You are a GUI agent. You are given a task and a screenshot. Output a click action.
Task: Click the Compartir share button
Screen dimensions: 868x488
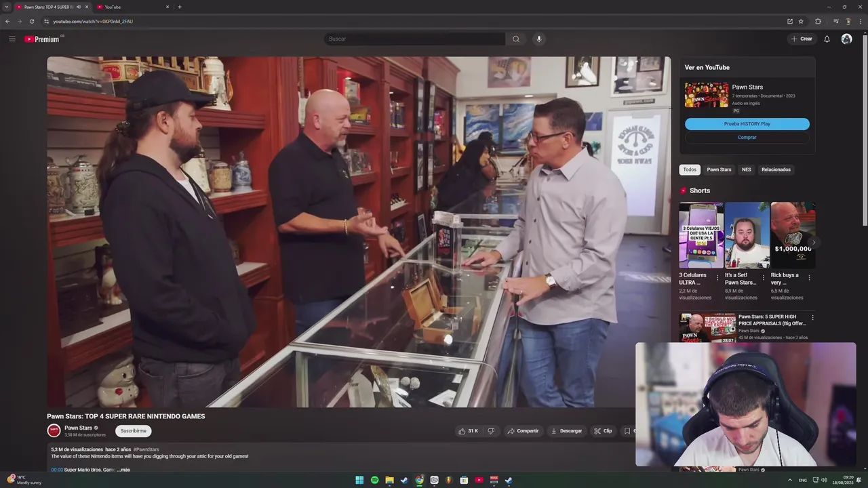(x=523, y=430)
